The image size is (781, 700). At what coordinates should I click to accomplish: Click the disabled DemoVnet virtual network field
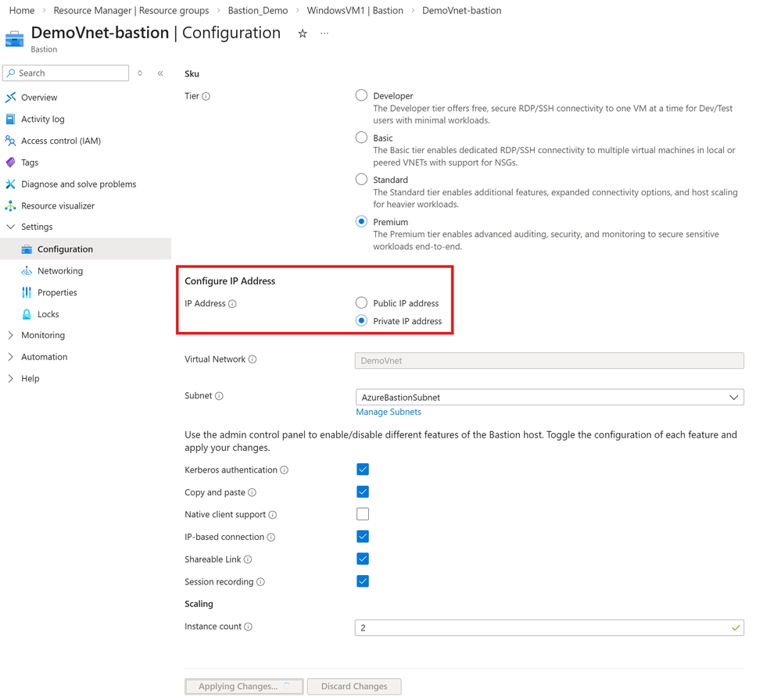550,360
